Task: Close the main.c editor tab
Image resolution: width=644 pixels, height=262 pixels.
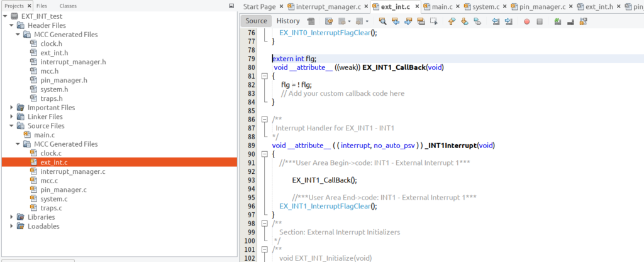Action: (457, 6)
